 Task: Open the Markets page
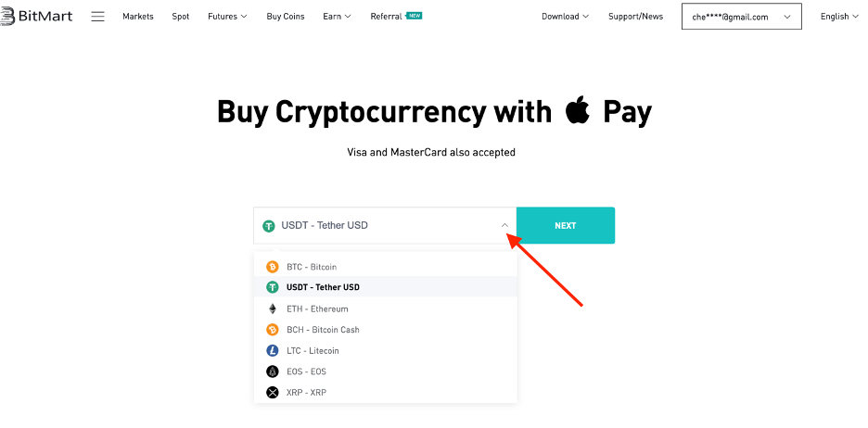click(138, 17)
